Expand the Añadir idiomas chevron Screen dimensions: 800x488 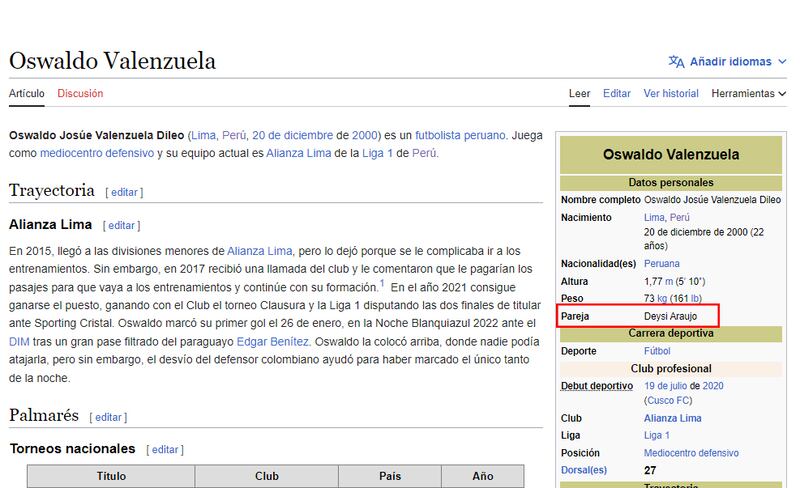click(782, 62)
